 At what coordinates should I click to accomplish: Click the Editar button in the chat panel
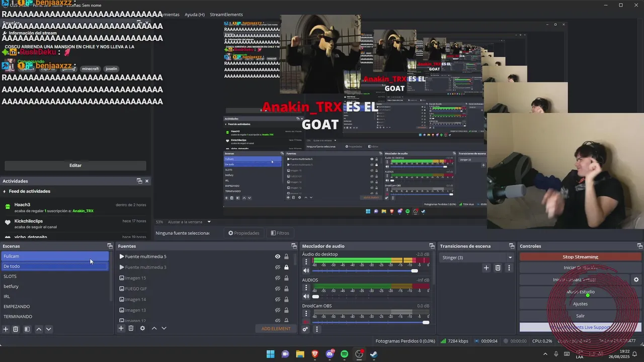coord(75,165)
